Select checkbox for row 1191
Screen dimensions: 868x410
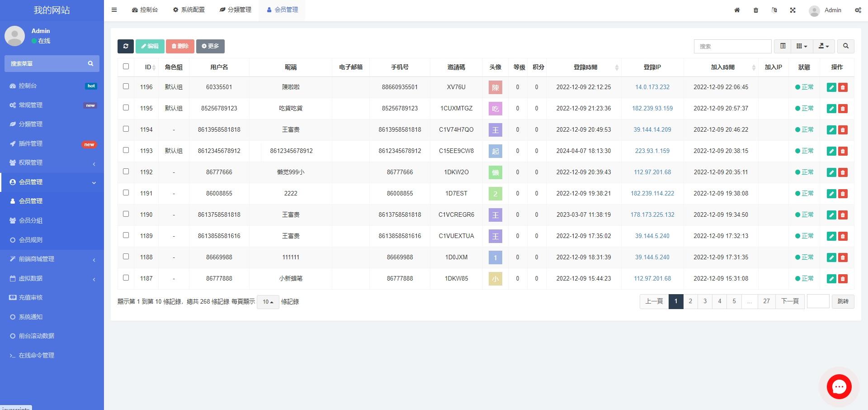[x=126, y=193]
